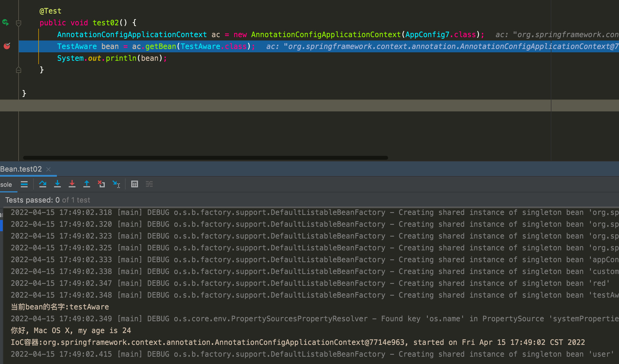619x364 pixels.
Task: Click the Show Execution Point icon
Action: [24, 184]
